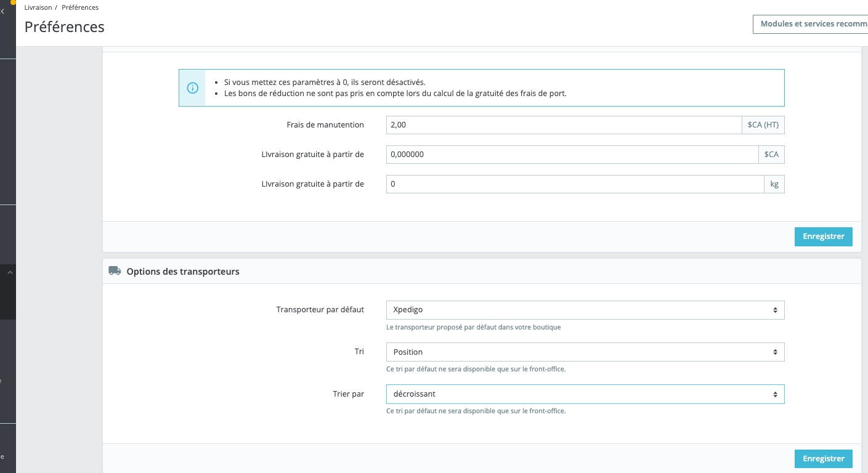Click the Préférences breadcrumb item
Screen dimensions: 868x473
[x=80, y=7]
